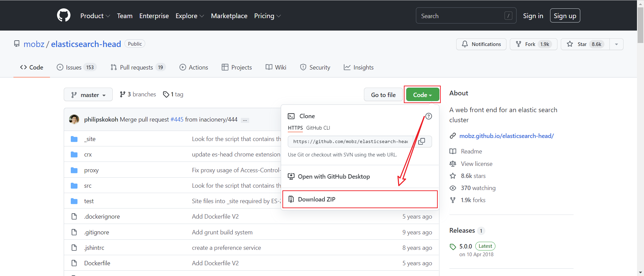Image resolution: width=644 pixels, height=276 pixels.
Task: Open the Enterprise menu item
Action: [x=154, y=16]
